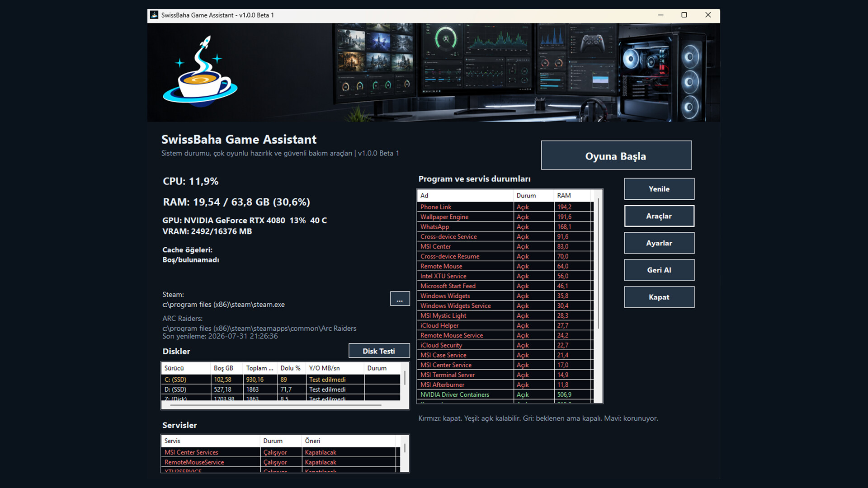Click the 506,9 RAM value of NVIDIA Driver Containers
868x488 pixels.
[x=564, y=395]
